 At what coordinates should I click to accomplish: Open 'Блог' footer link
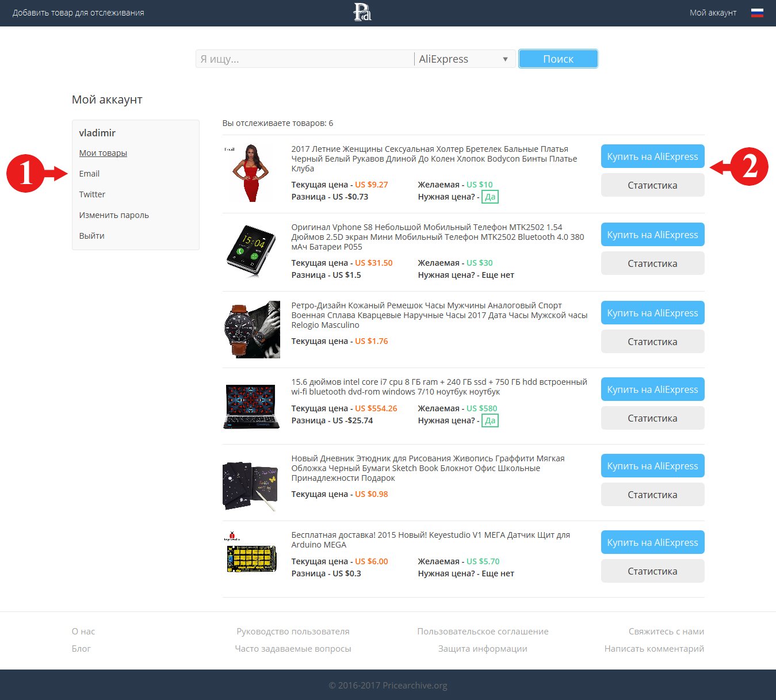[81, 649]
